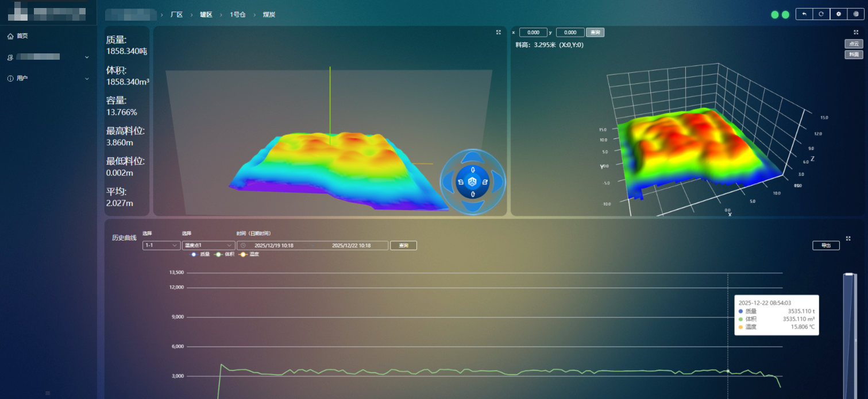Expand the blurred sidebar menu below 首页

coord(48,57)
